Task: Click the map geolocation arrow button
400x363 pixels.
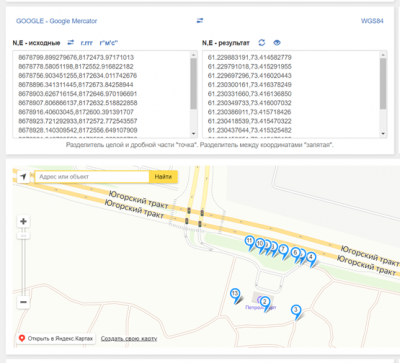Action: click(23, 177)
